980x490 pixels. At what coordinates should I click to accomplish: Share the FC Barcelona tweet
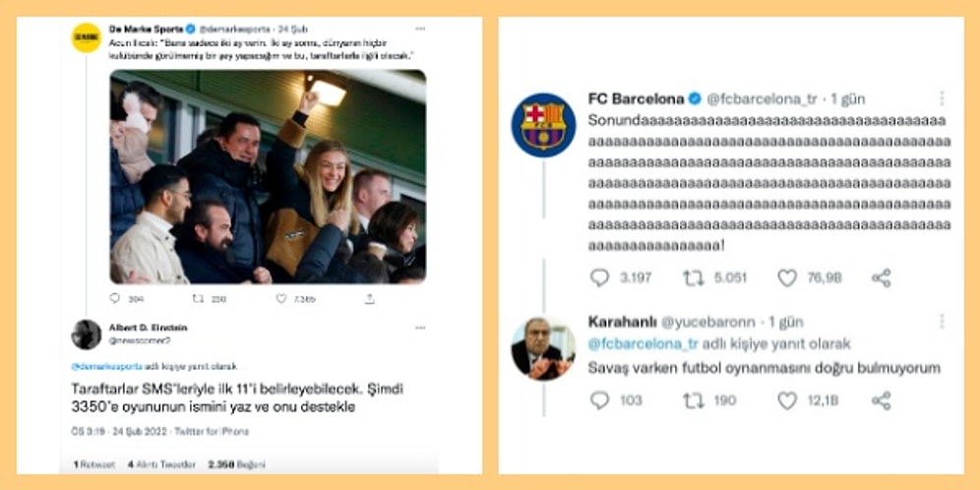(x=882, y=278)
